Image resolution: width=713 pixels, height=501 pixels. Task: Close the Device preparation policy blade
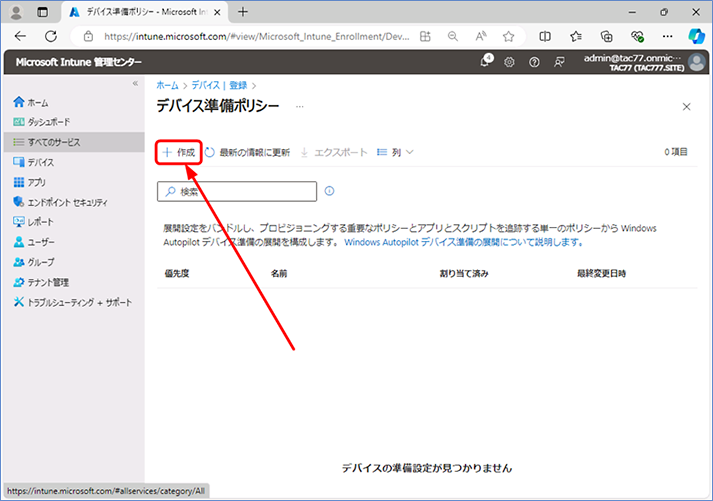click(687, 107)
